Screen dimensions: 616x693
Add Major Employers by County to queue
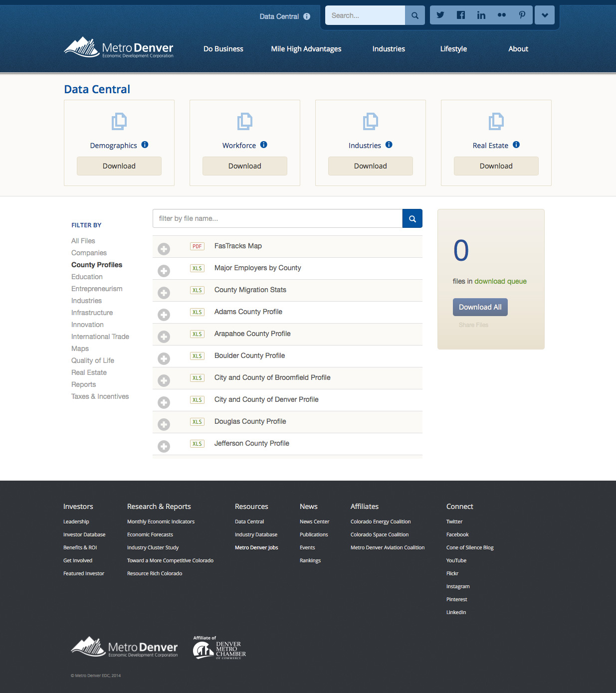[x=164, y=271]
